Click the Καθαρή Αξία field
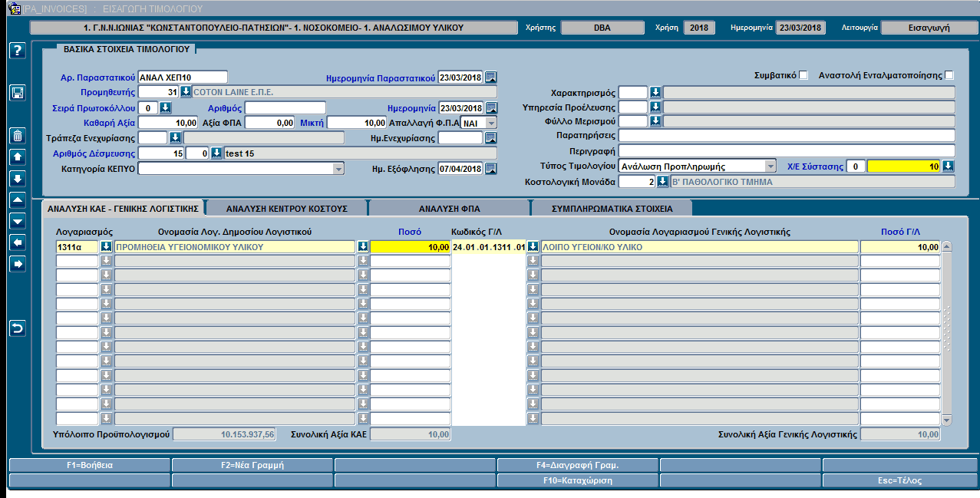Image resolution: width=980 pixels, height=498 pixels. [x=168, y=123]
